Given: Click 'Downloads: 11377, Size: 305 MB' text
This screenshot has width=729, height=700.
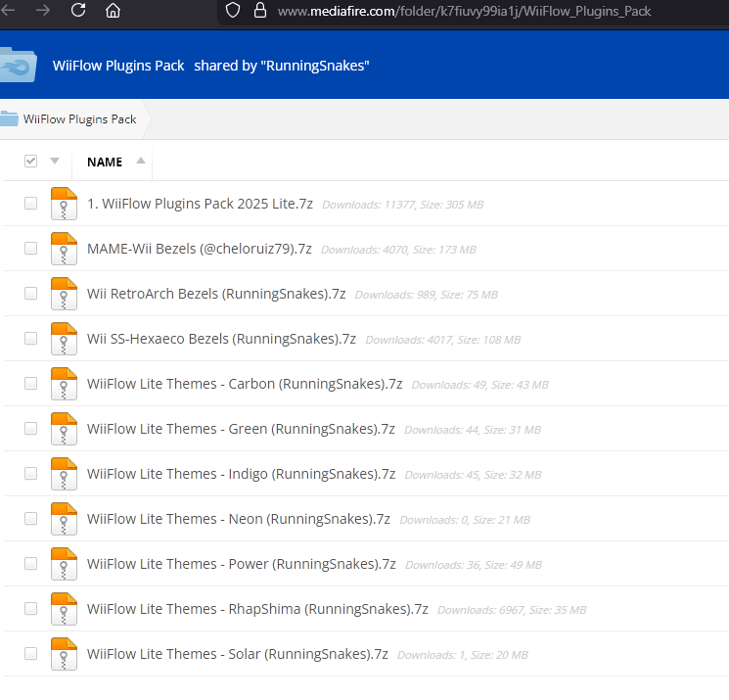Looking at the screenshot, I should (x=403, y=205).
